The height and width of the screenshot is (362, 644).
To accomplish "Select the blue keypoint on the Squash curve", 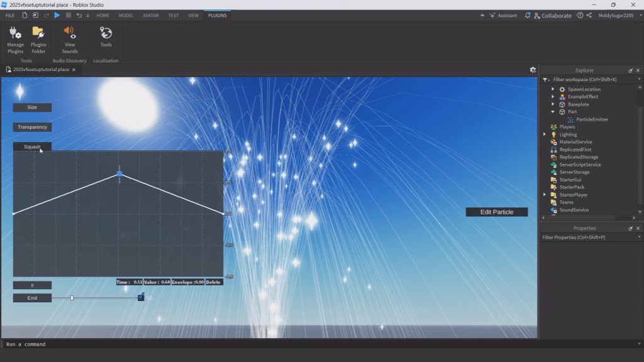I will 119,174.
